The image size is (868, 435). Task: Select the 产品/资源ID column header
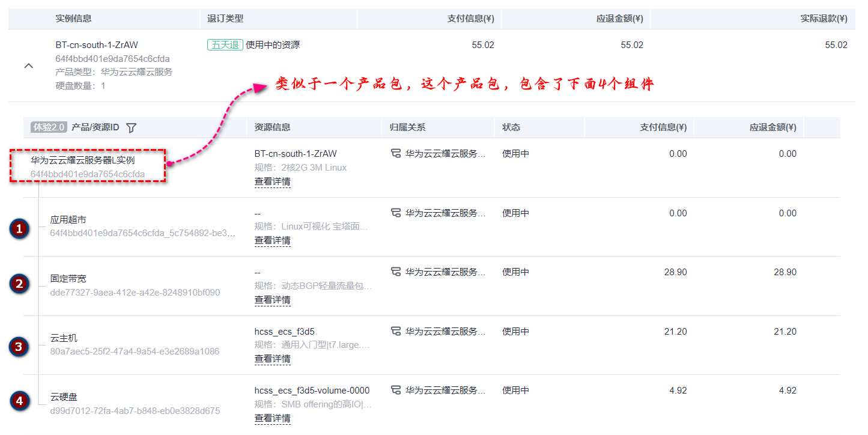96,127
